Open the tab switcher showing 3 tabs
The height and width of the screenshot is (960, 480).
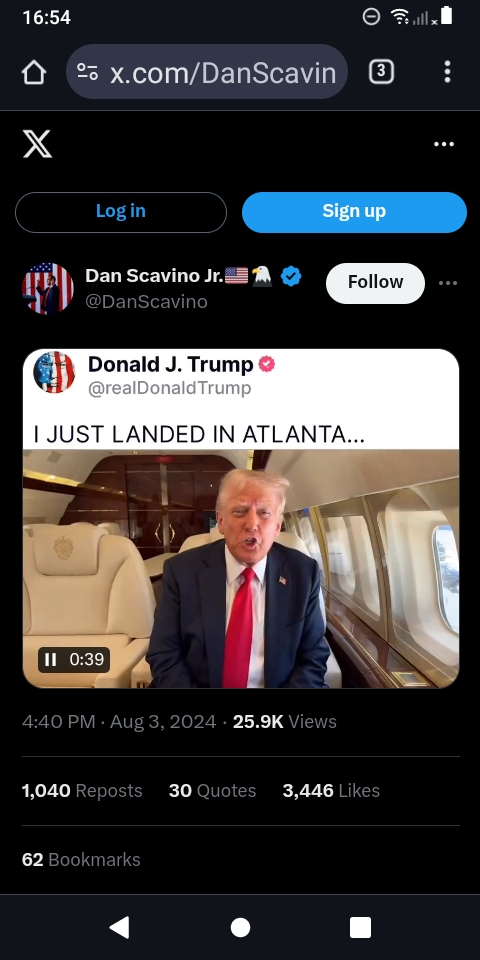click(381, 72)
